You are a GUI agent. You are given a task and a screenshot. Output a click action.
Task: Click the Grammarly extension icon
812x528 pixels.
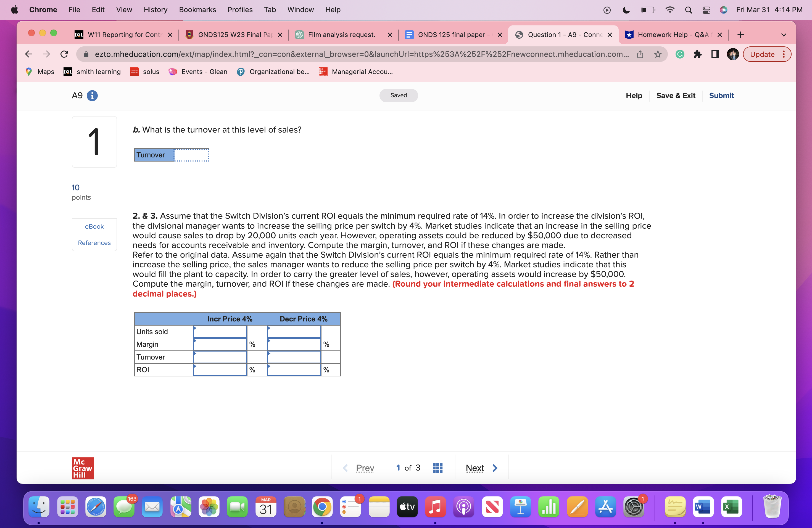pos(680,54)
